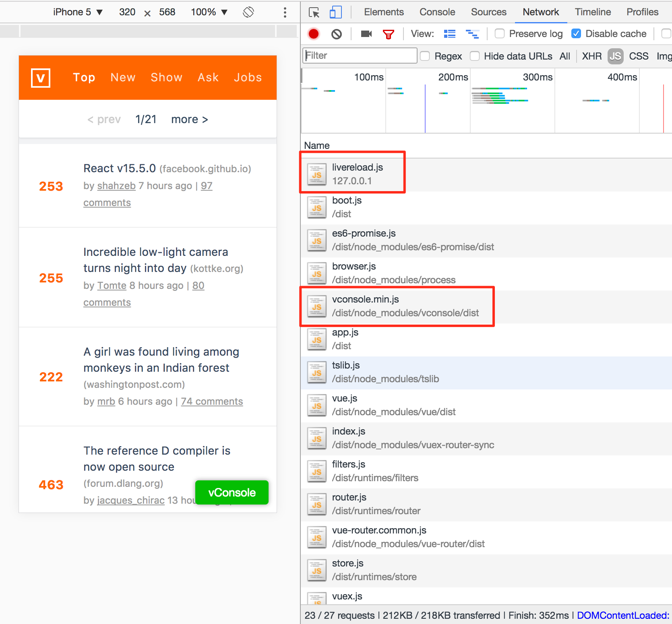Uncheck the Disable cache checkbox
The width and height of the screenshot is (672, 624).
[x=576, y=34]
